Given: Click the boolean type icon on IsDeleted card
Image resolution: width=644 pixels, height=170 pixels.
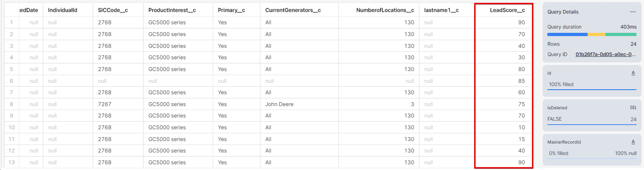Looking at the screenshot, I should coord(633,107).
